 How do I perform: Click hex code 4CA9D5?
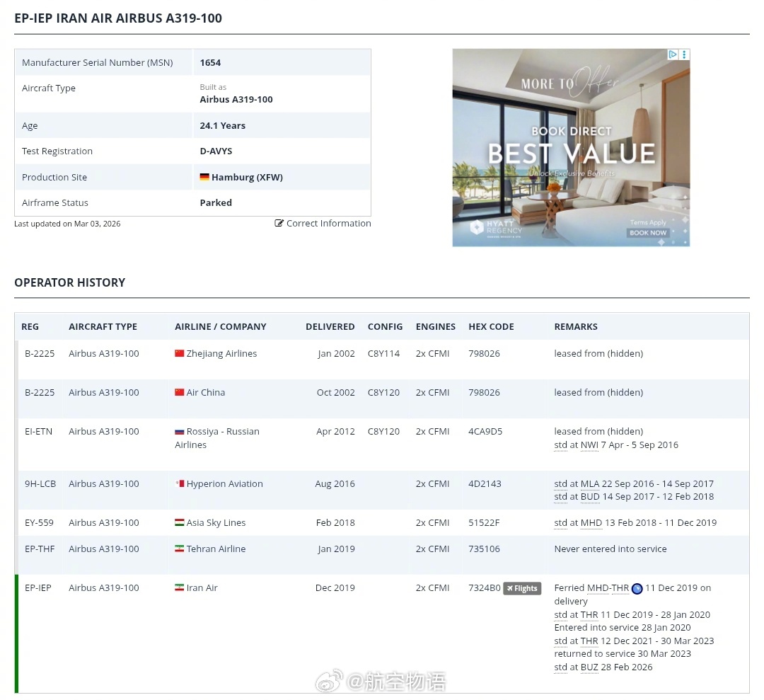pyautogui.click(x=485, y=432)
